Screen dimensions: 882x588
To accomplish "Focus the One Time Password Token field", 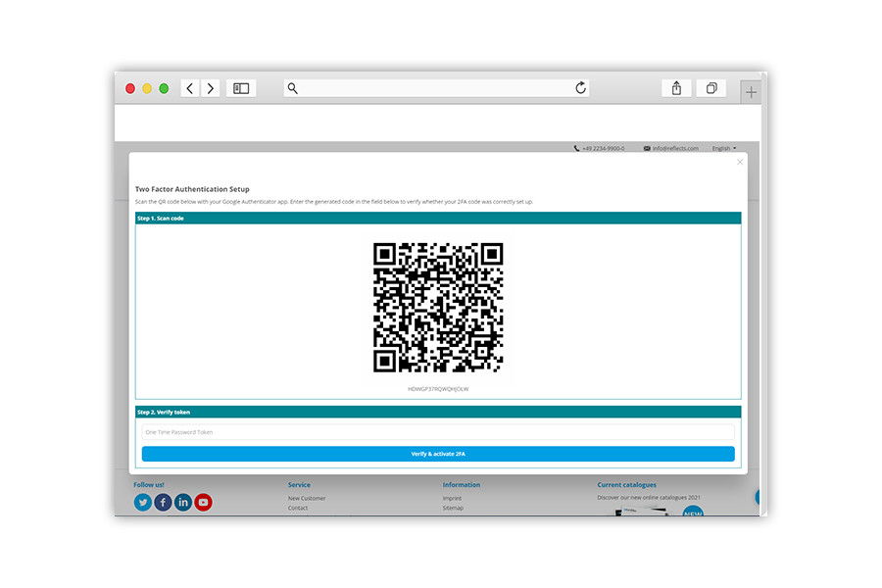I will tap(436, 431).
